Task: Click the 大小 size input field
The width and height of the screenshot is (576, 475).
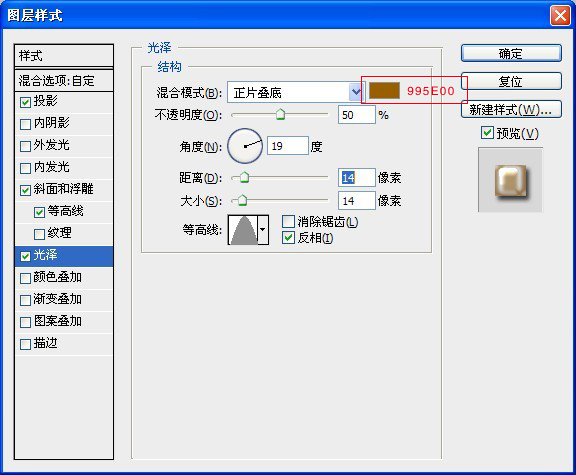Action: (357, 201)
